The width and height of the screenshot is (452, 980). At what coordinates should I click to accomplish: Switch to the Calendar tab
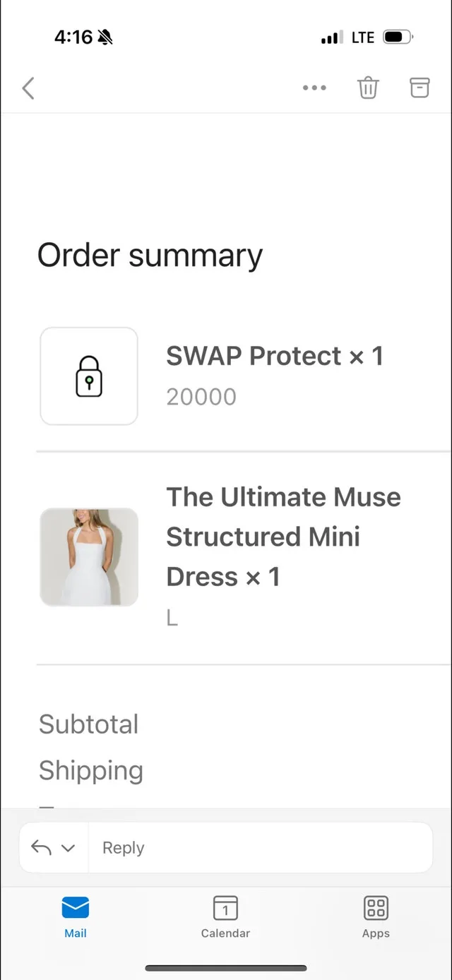click(x=225, y=916)
